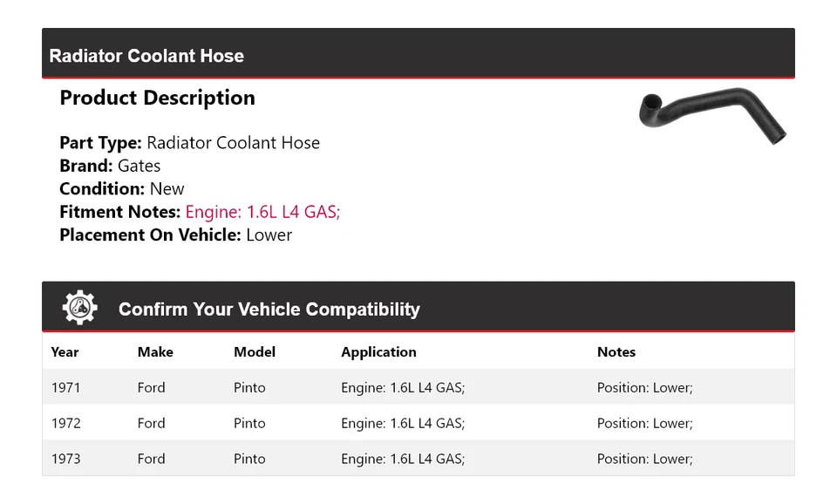
Task: Click the red fitment notes engine text
Action: 262,212
